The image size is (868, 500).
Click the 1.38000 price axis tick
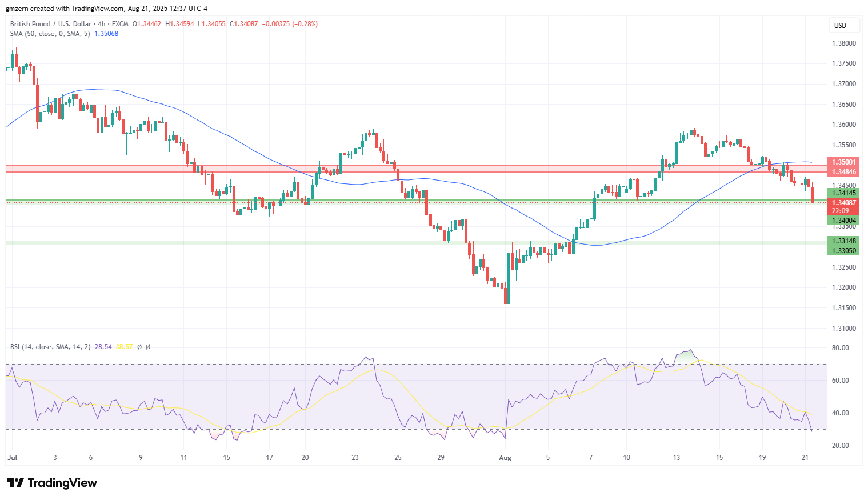844,43
